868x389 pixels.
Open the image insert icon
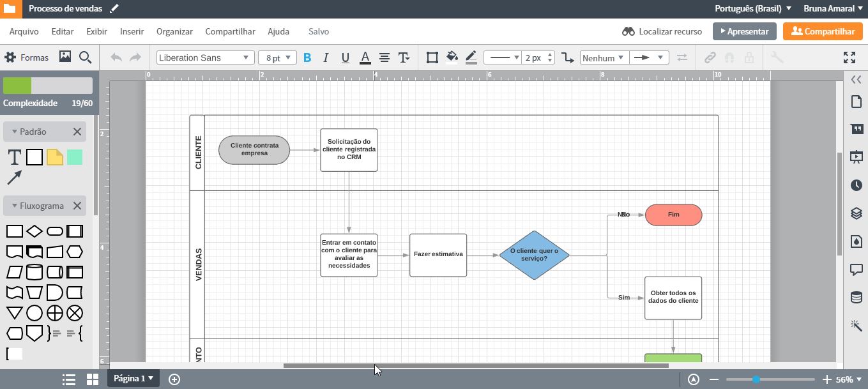tap(65, 57)
